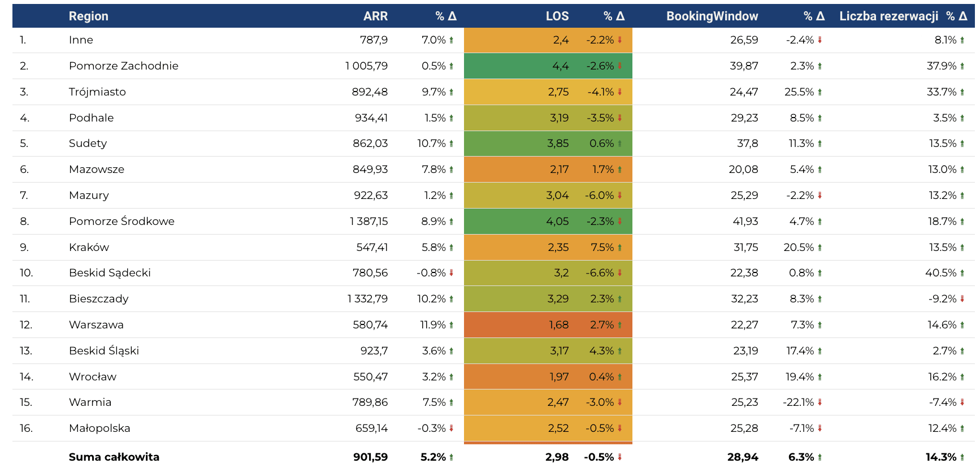The height and width of the screenshot is (472, 980).
Task: Click the Suma całkowita total label
Action: [x=114, y=457]
